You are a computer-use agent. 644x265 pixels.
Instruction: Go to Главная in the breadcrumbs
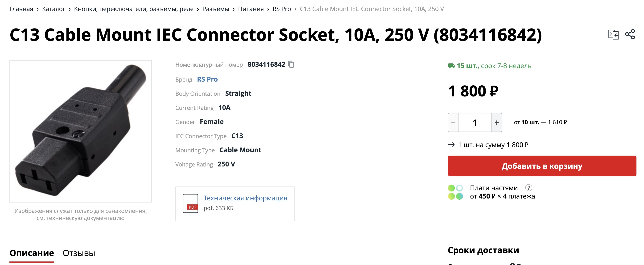click(x=21, y=9)
